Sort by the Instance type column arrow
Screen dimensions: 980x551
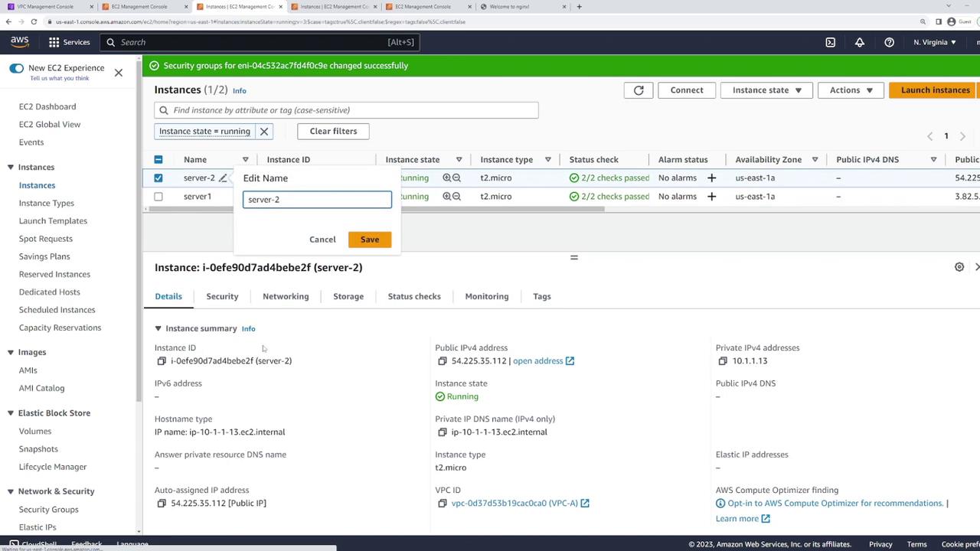click(548, 160)
